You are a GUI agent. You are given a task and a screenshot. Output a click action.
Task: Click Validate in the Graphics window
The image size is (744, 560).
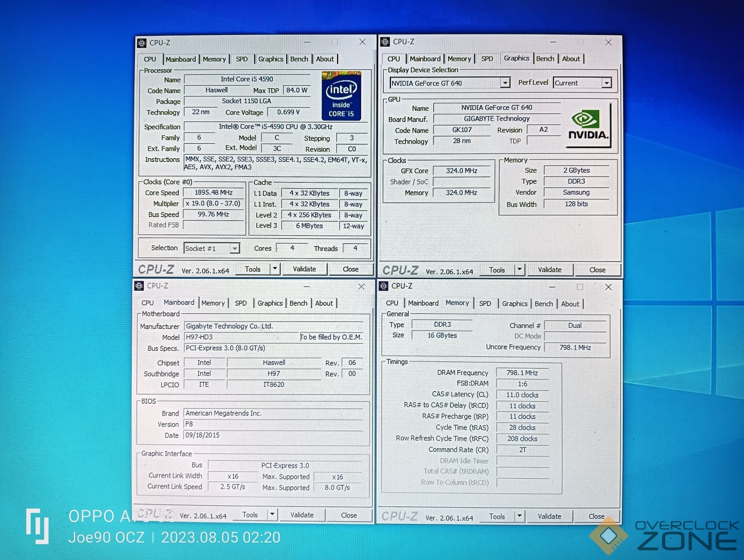pyautogui.click(x=549, y=270)
